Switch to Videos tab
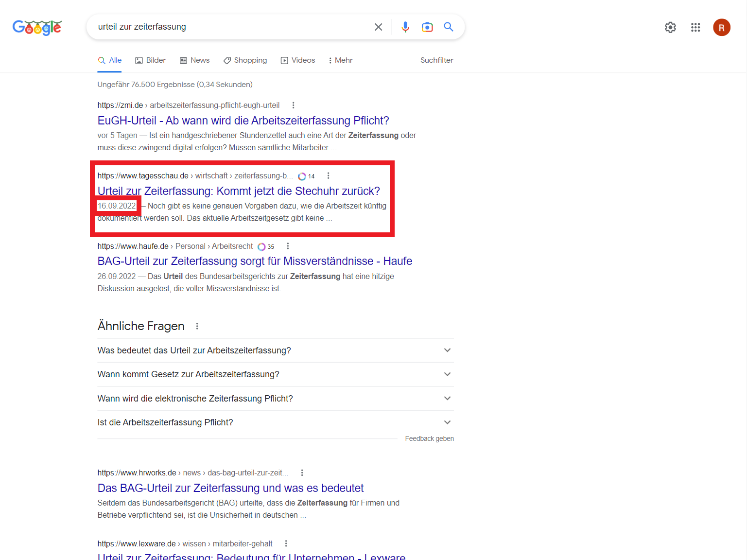The width and height of the screenshot is (747, 560). pyautogui.click(x=297, y=60)
